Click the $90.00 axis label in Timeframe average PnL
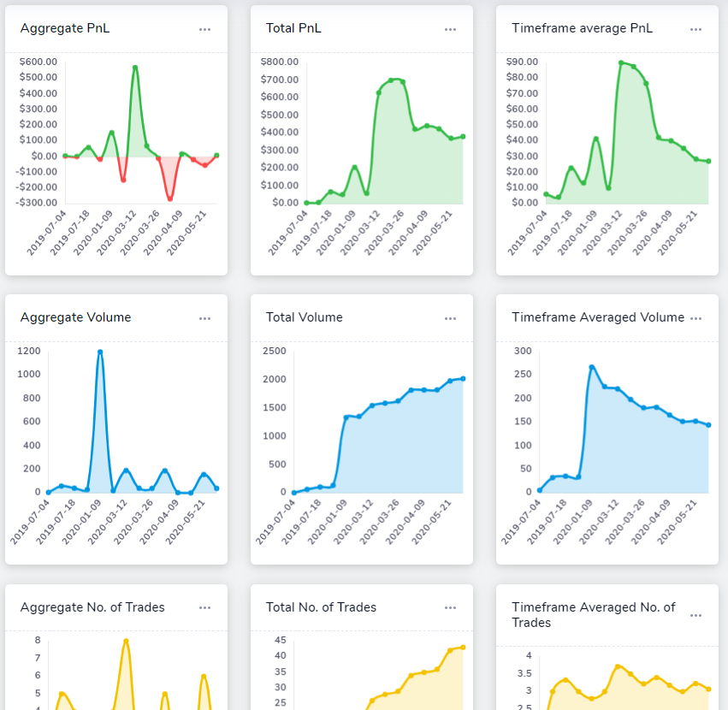 (x=523, y=62)
